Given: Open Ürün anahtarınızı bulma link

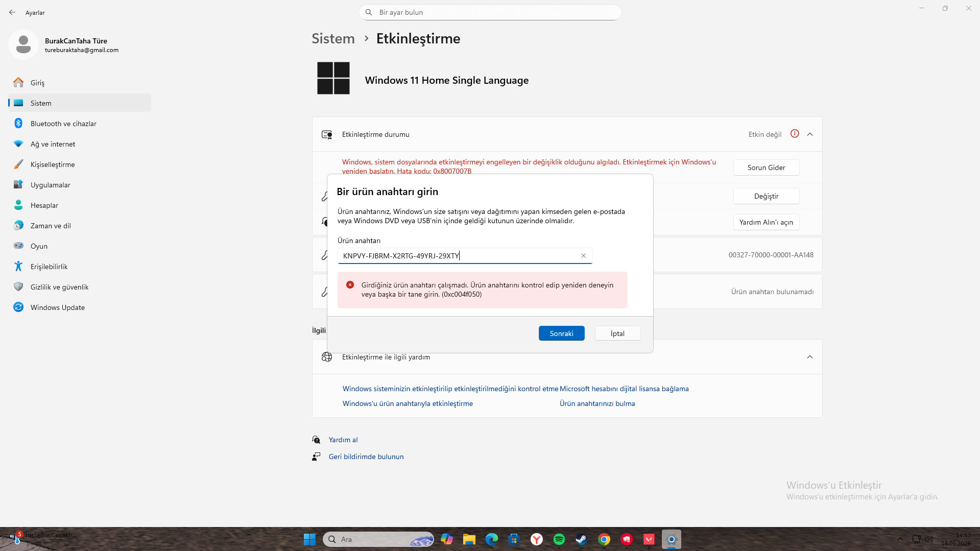Looking at the screenshot, I should coord(597,403).
